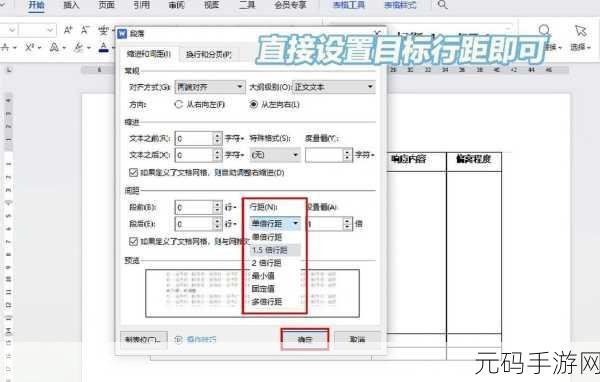This screenshot has height=382, width=600.
Task: Click the line spacing combo showing 单倍行距
Action: coord(275,223)
